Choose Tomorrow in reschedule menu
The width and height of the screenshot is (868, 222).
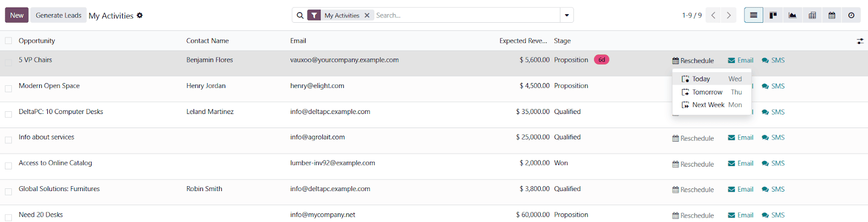coord(707,92)
